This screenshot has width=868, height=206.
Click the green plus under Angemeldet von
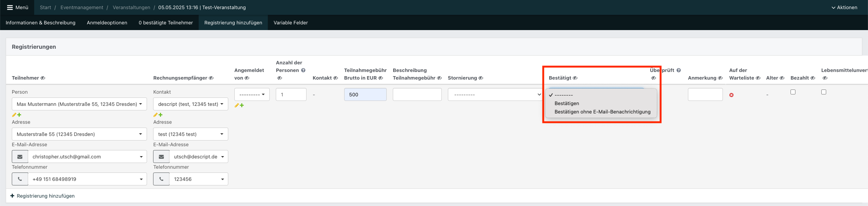[242, 105]
